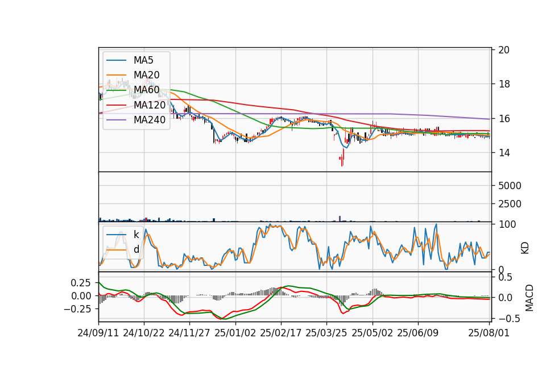Image resolution: width=546 pixels, height=392 pixels.
Task: Click the price axis value 18
Action: click(503, 84)
